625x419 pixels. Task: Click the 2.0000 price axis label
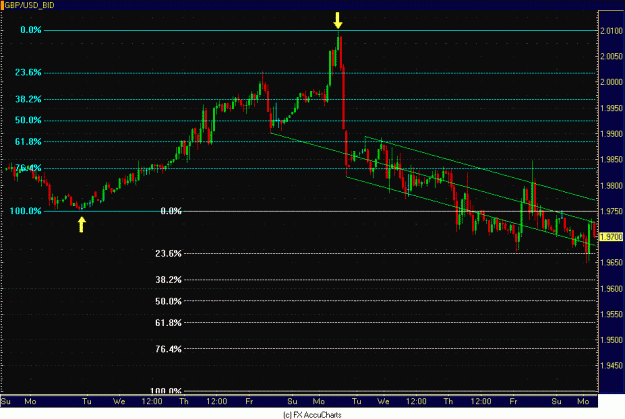tap(611, 82)
